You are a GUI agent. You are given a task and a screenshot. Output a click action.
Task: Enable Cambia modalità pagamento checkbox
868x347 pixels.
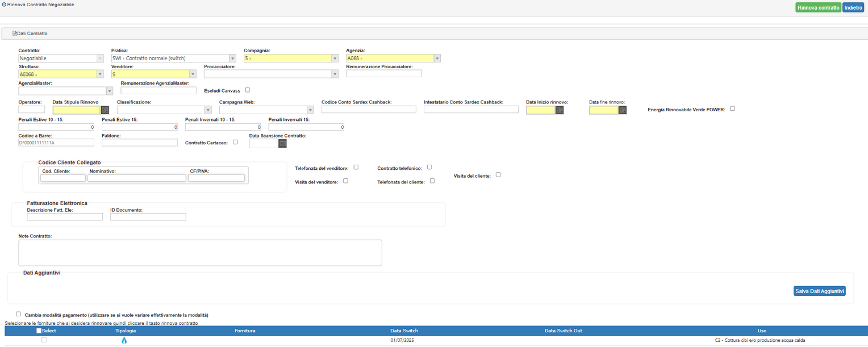[x=19, y=313]
